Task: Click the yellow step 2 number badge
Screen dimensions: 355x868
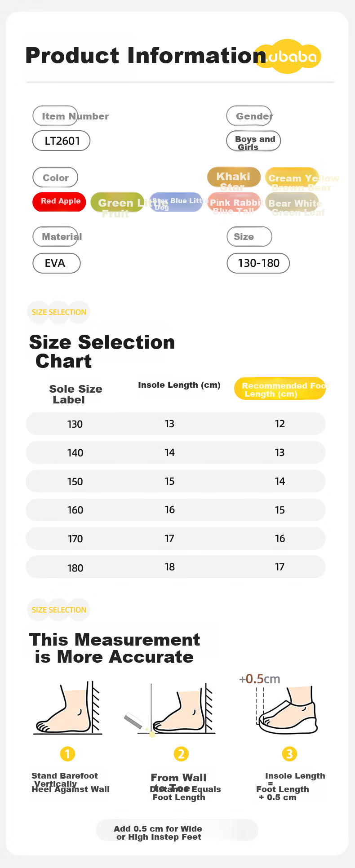Action: point(181,753)
